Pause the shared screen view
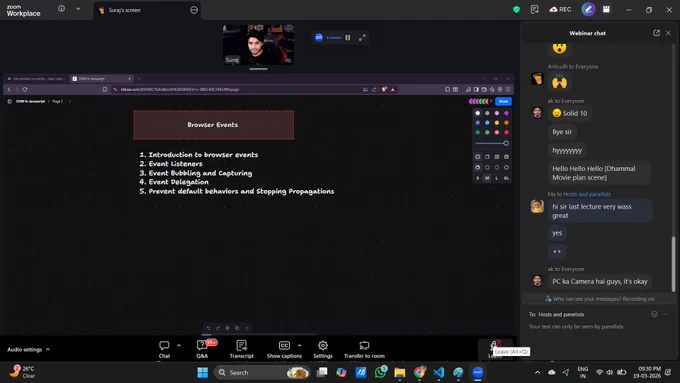This screenshot has width=680, height=383. (x=348, y=38)
